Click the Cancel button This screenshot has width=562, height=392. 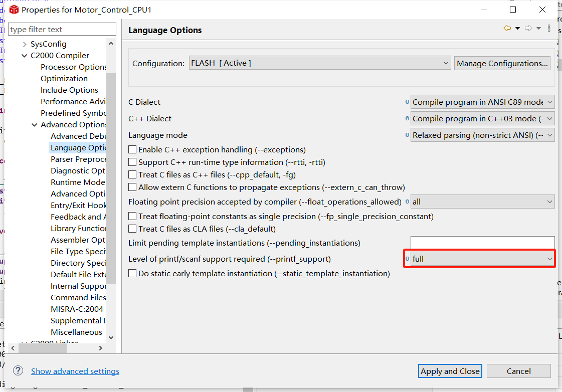(x=518, y=371)
